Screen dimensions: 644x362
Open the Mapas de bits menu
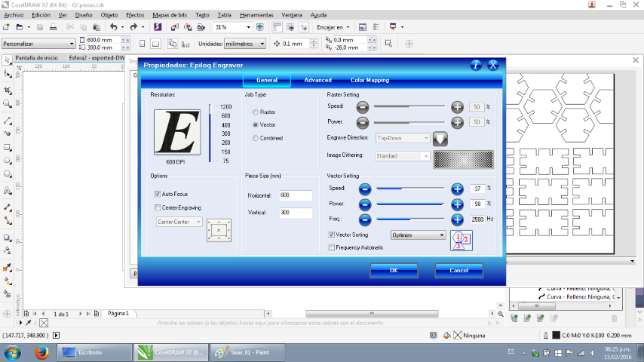[x=170, y=15]
